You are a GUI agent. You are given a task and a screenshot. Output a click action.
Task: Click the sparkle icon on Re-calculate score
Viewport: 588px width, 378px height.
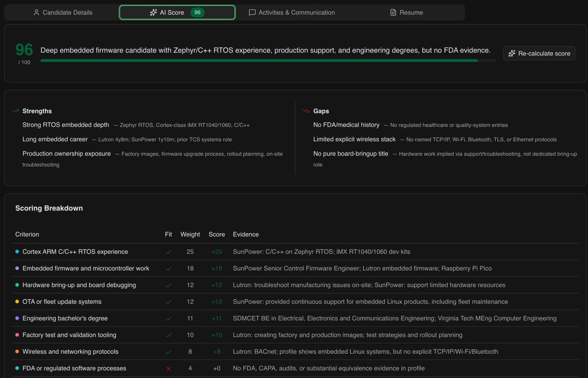(511, 54)
